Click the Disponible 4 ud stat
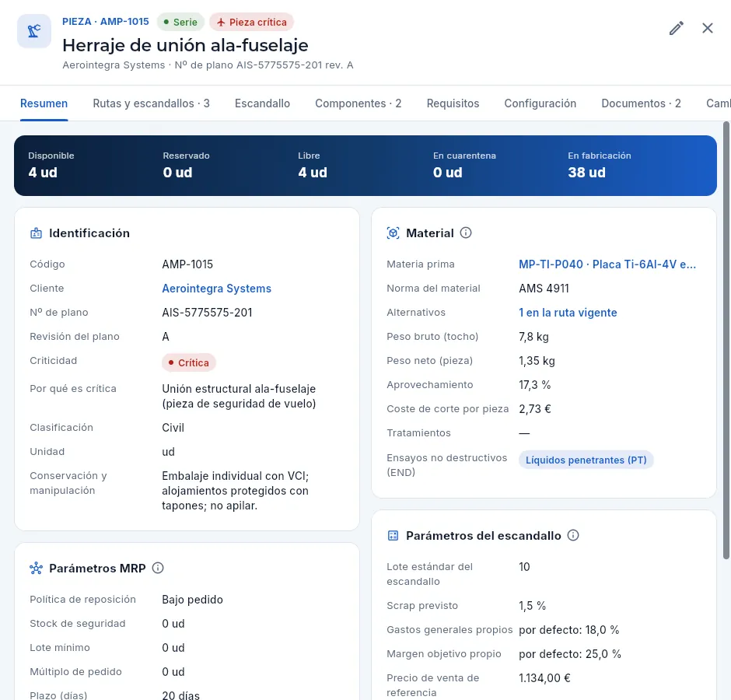Image resolution: width=731 pixels, height=700 pixels. [x=51, y=166]
